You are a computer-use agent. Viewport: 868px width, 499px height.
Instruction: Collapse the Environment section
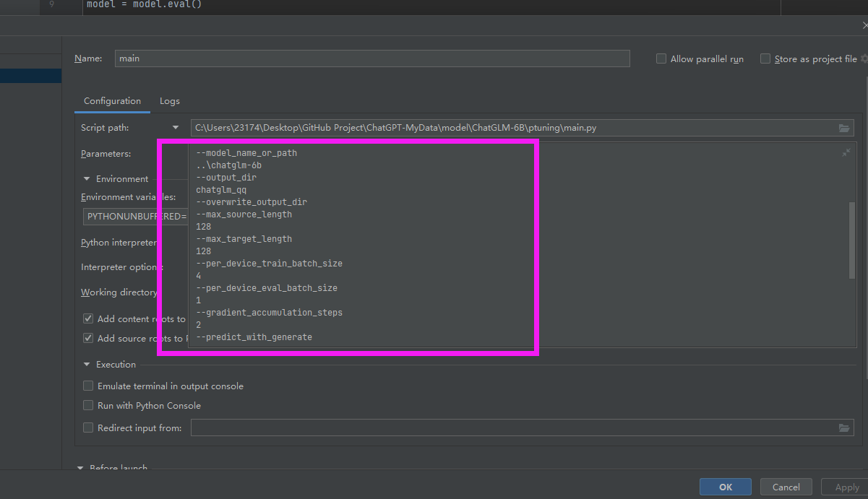(x=87, y=179)
